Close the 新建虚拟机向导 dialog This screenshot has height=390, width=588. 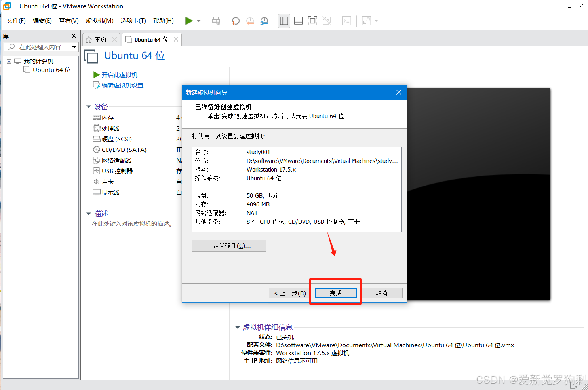click(399, 92)
